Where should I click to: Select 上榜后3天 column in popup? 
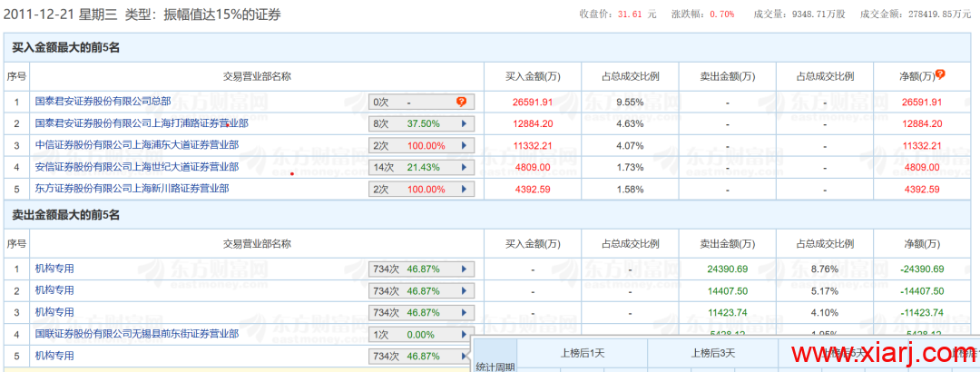(712, 353)
